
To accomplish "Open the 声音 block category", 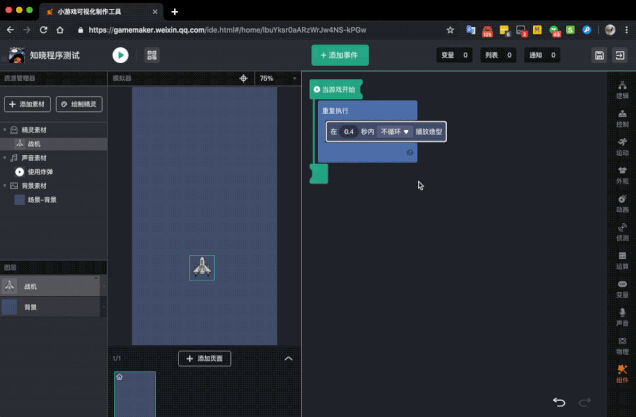I will pos(623,316).
